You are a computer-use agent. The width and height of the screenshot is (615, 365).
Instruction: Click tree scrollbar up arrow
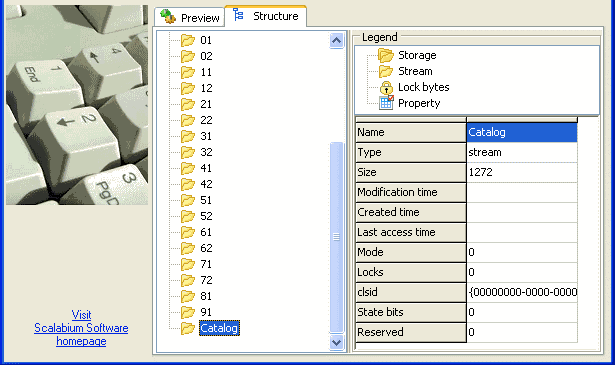point(337,40)
